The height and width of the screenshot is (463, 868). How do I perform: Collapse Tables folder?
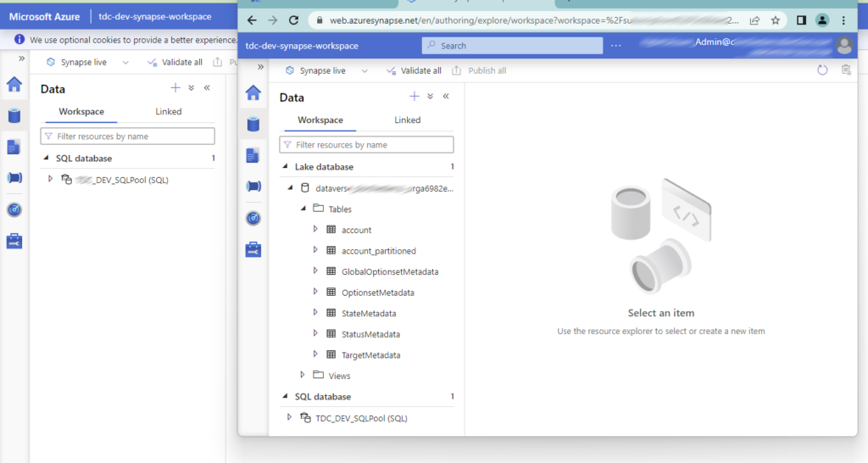coord(303,209)
